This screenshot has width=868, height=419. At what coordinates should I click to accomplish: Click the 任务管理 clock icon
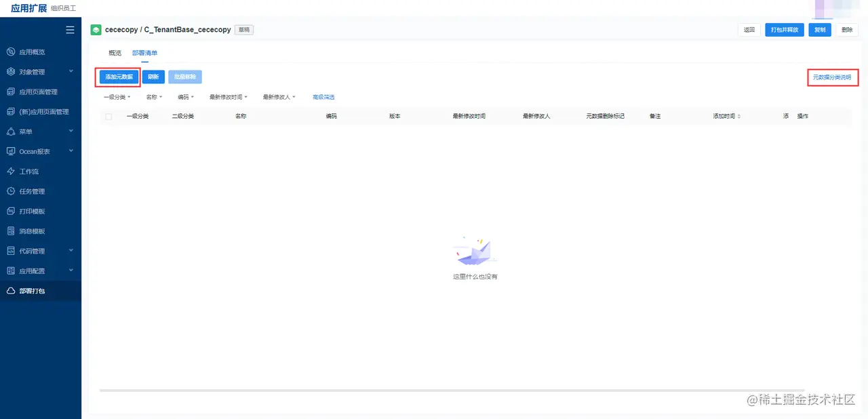pyautogui.click(x=11, y=191)
